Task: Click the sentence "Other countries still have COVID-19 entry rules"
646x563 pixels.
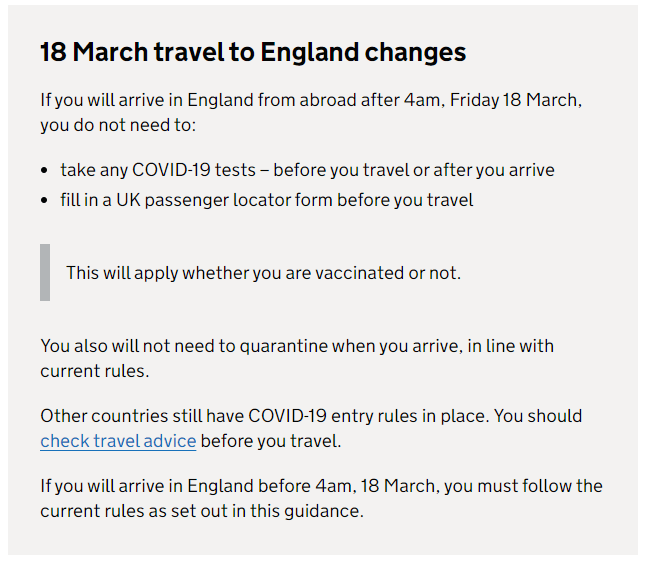Action: (264, 416)
